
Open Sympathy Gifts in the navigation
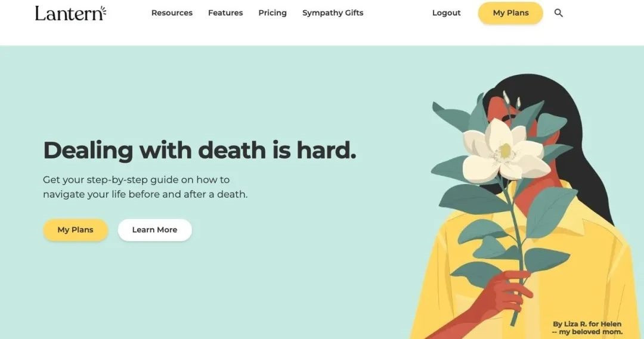[333, 13]
